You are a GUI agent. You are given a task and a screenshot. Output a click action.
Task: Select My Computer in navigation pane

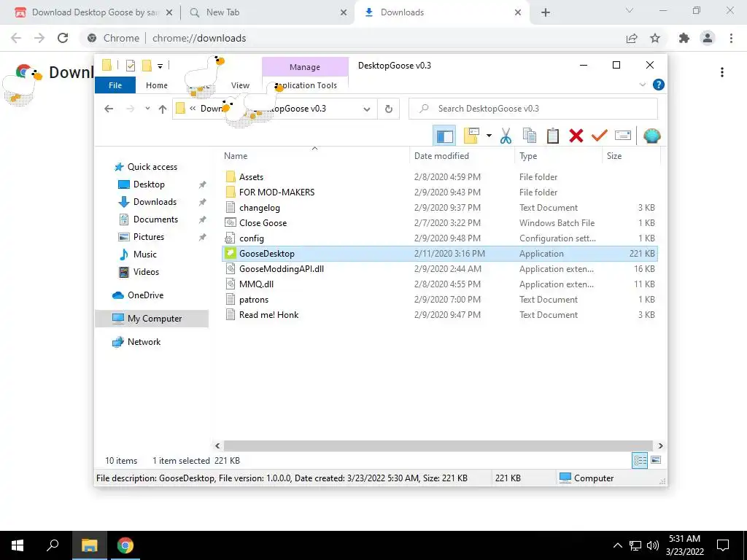pos(152,319)
